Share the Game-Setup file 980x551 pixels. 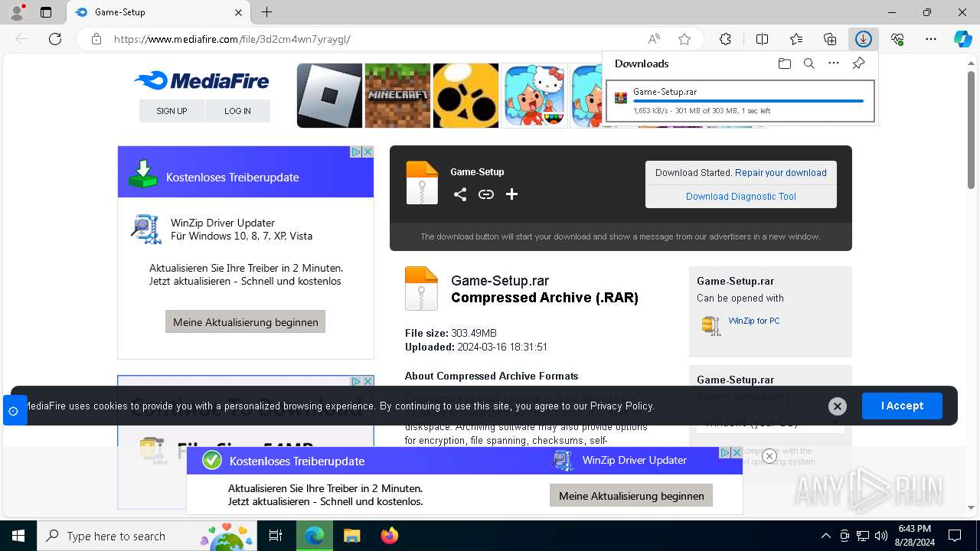459,194
